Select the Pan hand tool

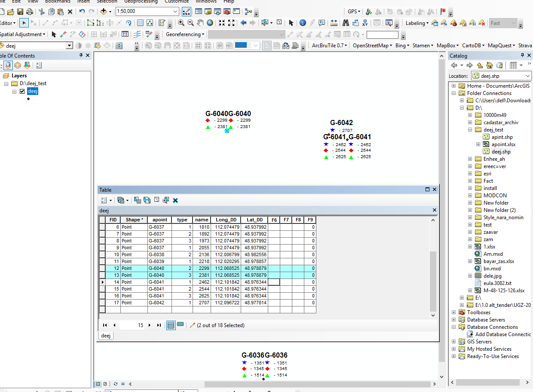tap(200, 23)
